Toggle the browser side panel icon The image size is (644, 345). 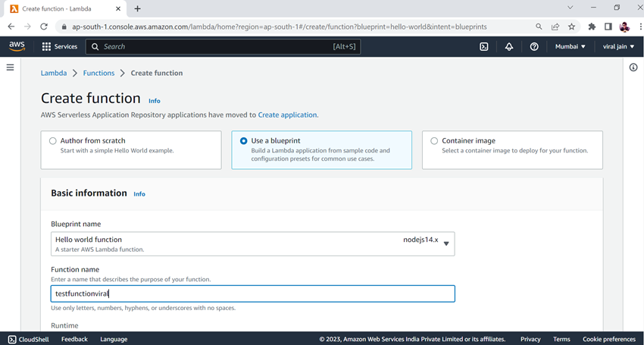tap(608, 27)
